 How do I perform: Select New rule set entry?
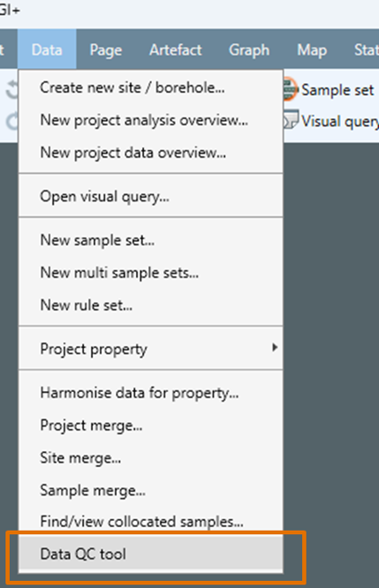151,305
